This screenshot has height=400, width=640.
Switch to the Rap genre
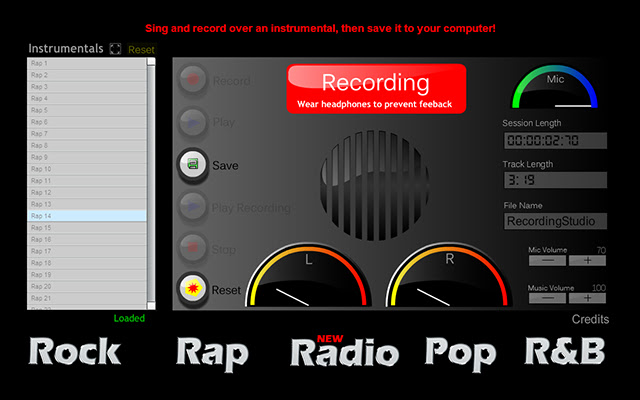[x=212, y=354]
